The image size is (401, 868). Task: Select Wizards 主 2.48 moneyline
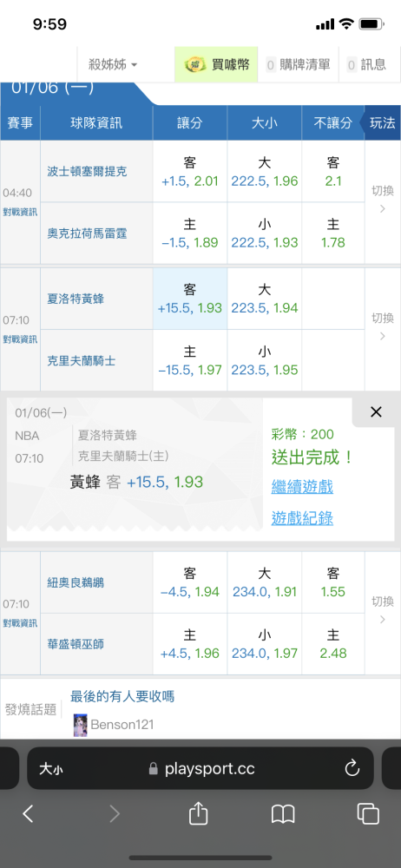pyautogui.click(x=333, y=644)
